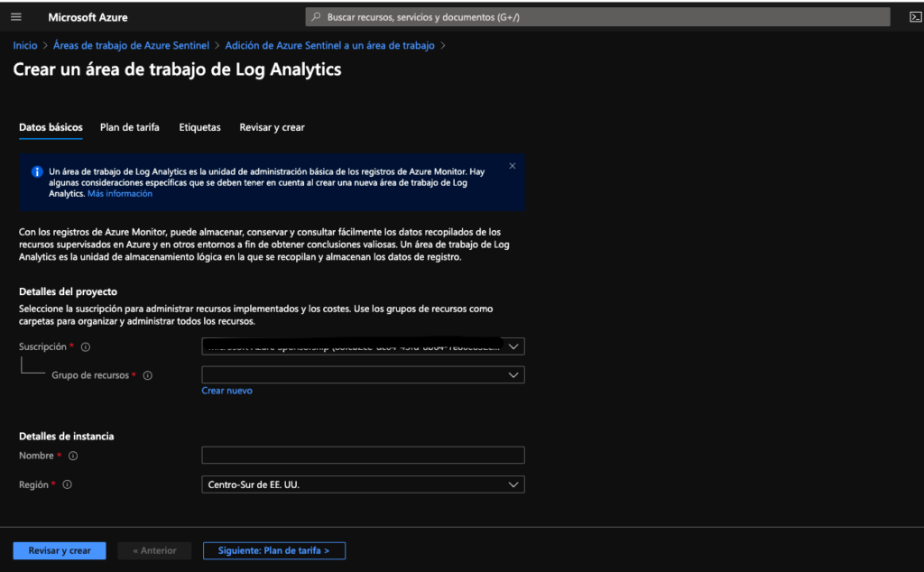Open Cloud Shell from top bar
The width and height of the screenshot is (924, 572).
pos(914,17)
